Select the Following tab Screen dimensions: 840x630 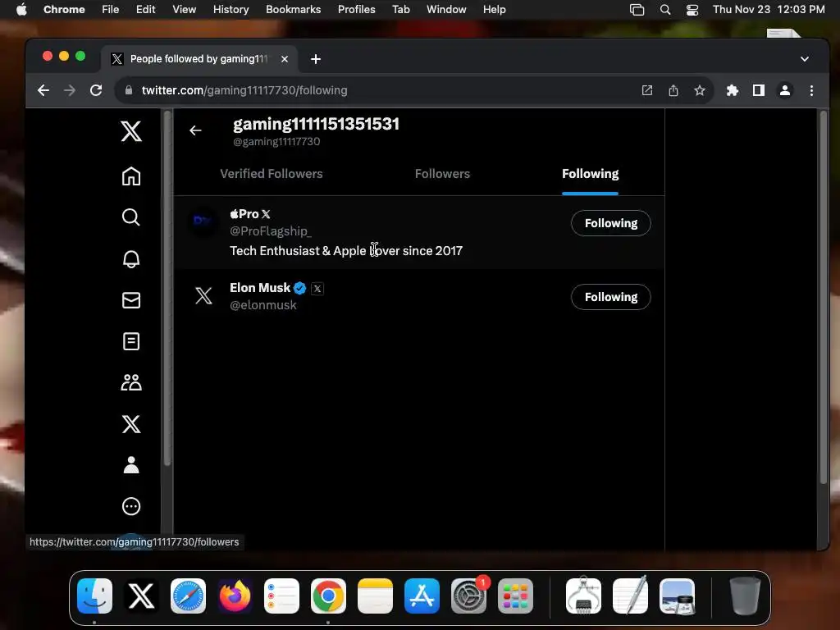pos(590,174)
